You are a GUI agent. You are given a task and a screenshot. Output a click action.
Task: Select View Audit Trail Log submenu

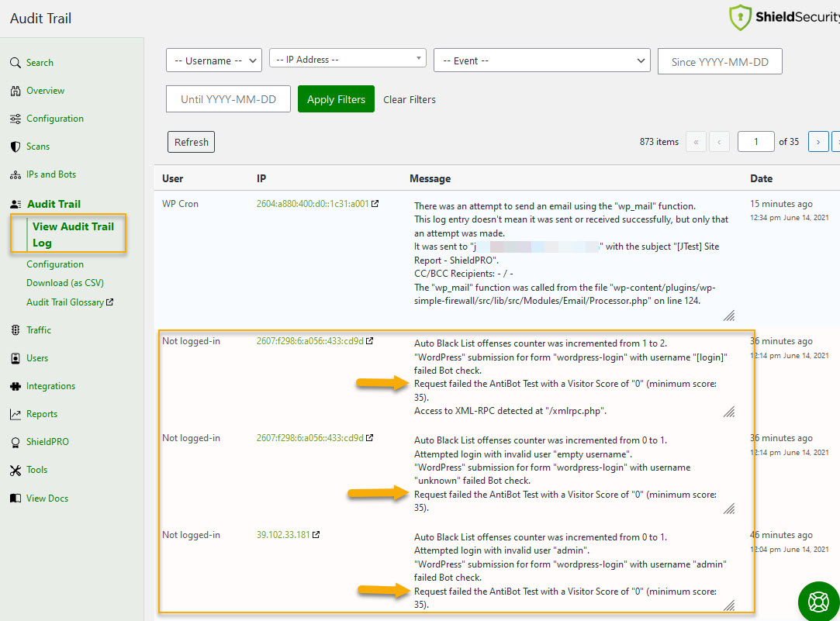(73, 234)
